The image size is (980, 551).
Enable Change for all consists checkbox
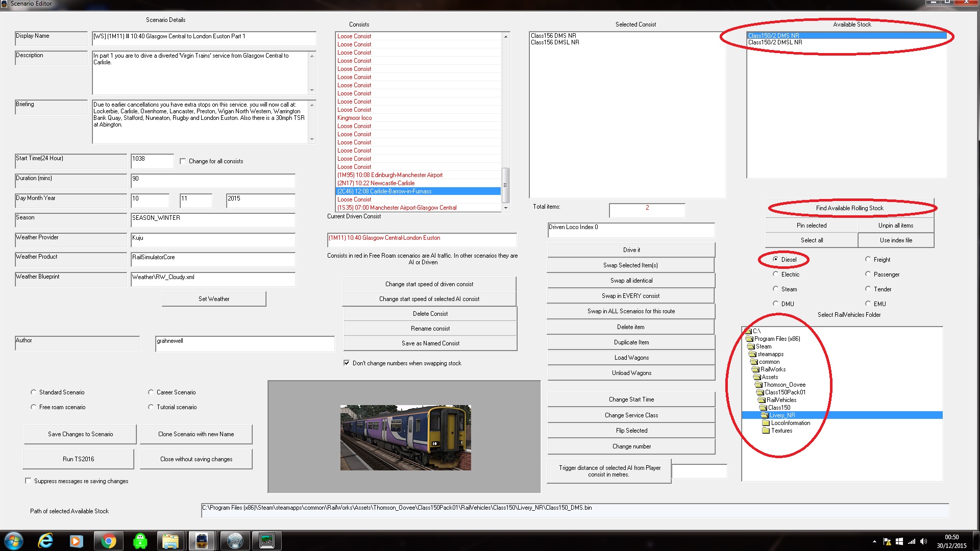(183, 161)
